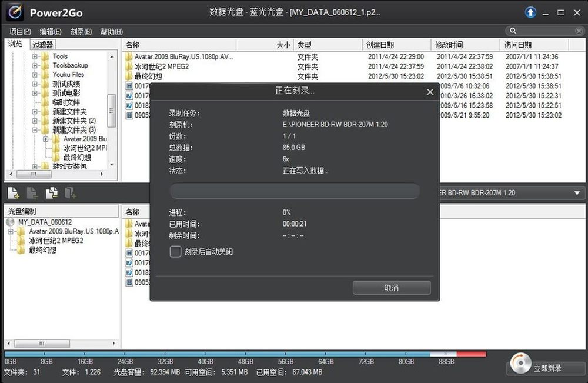Select 游戏安装包 folder in browse tree
The width and height of the screenshot is (588, 383).
70,166
